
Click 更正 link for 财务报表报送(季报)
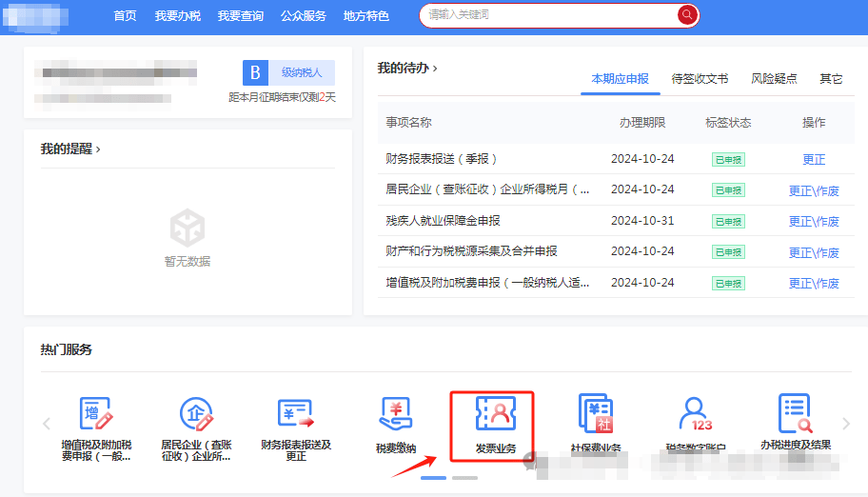[x=814, y=159]
